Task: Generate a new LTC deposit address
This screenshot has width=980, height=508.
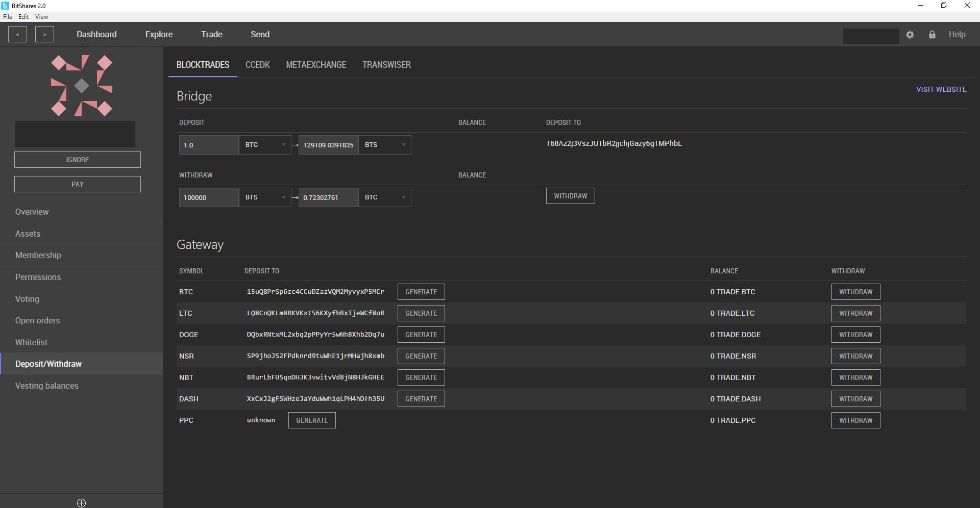Action: pos(421,313)
